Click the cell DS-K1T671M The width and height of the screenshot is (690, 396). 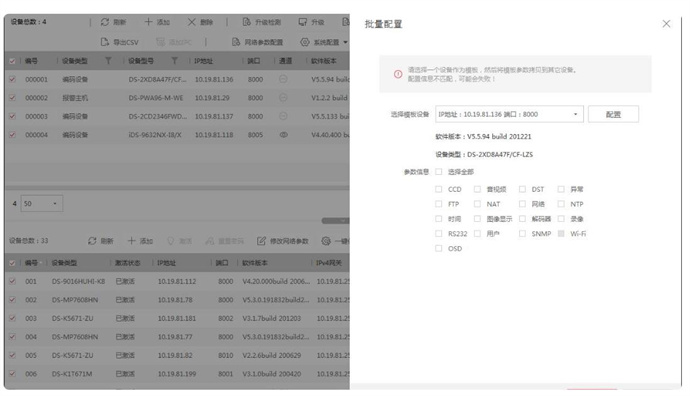point(72,374)
